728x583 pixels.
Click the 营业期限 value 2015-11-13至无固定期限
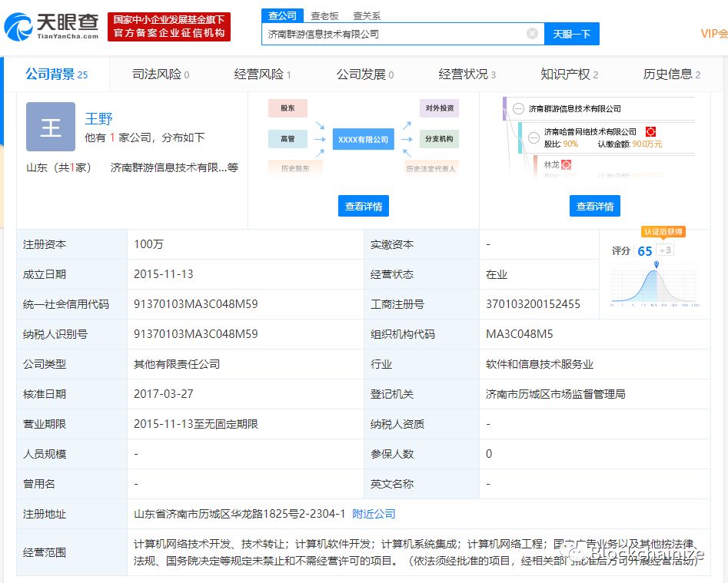click(x=195, y=424)
